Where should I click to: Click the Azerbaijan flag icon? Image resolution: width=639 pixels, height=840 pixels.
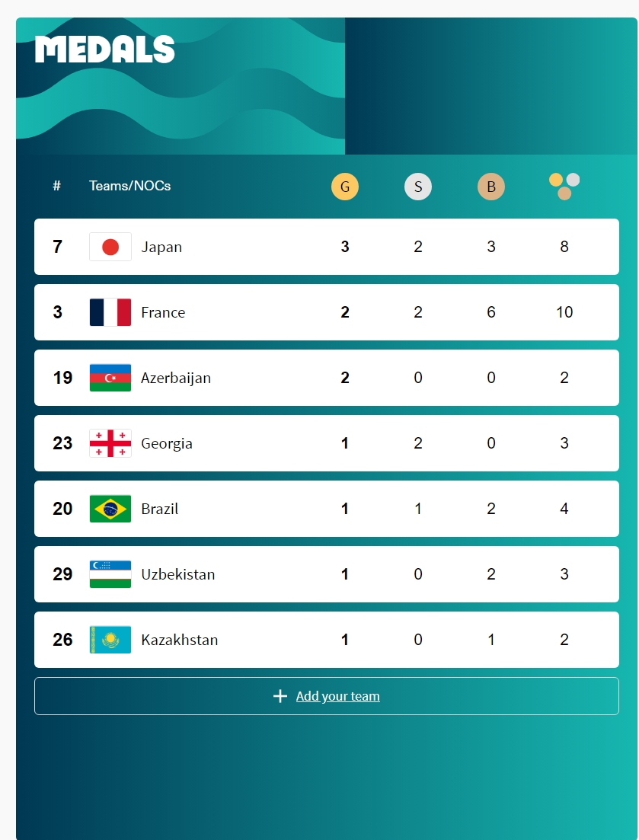(110, 378)
